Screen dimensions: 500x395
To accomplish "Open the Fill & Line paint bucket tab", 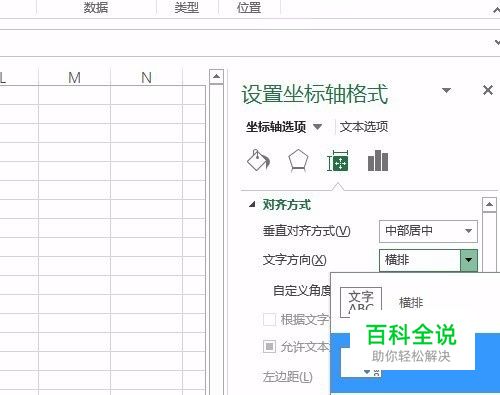I will pos(258,161).
